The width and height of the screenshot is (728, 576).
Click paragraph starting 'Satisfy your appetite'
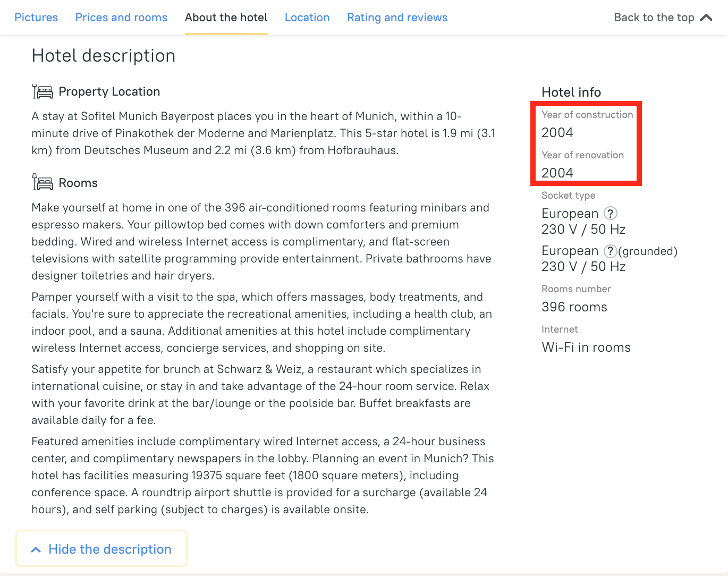coord(261,394)
